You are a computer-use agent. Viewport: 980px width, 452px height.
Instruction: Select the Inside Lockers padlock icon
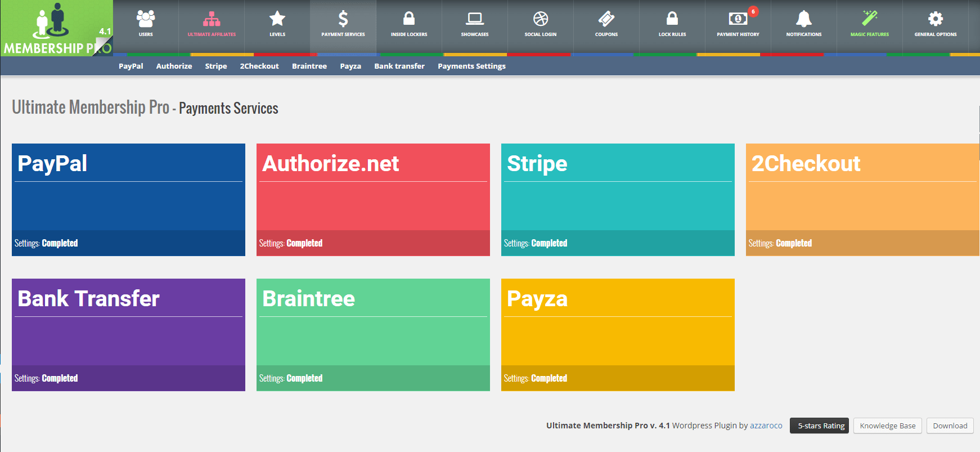pos(409,20)
